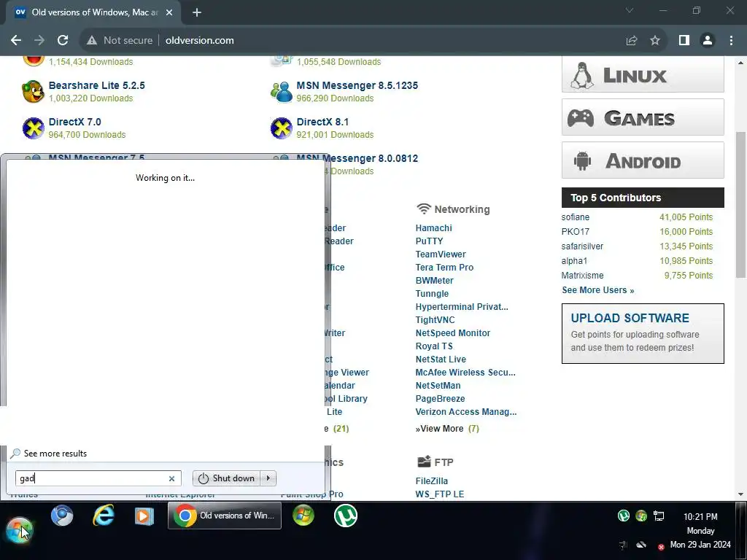Close the Old versions tab

tap(169, 12)
